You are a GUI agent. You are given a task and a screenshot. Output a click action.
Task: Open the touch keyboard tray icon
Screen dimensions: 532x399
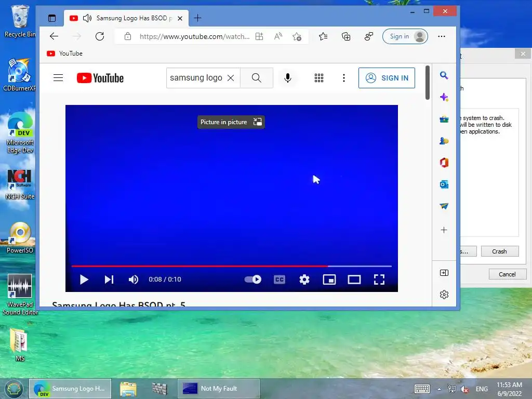pos(422,389)
